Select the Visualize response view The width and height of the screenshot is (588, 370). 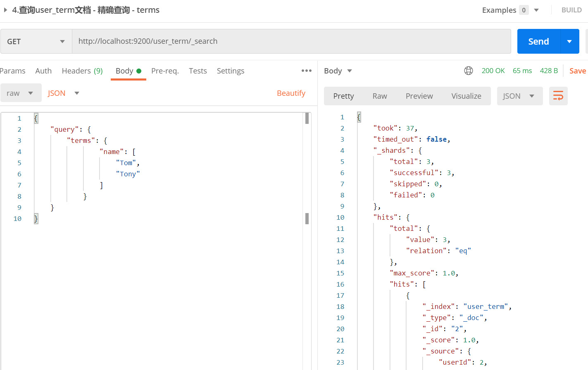[466, 96]
